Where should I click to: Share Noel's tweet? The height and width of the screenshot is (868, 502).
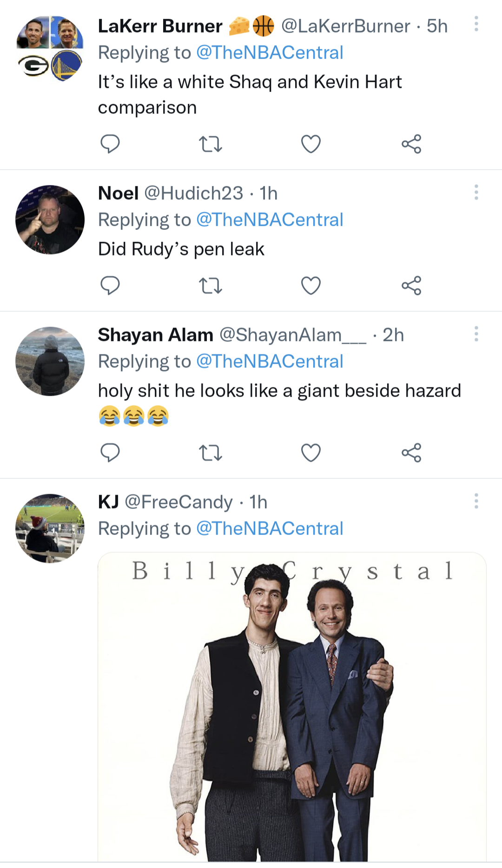click(x=411, y=286)
